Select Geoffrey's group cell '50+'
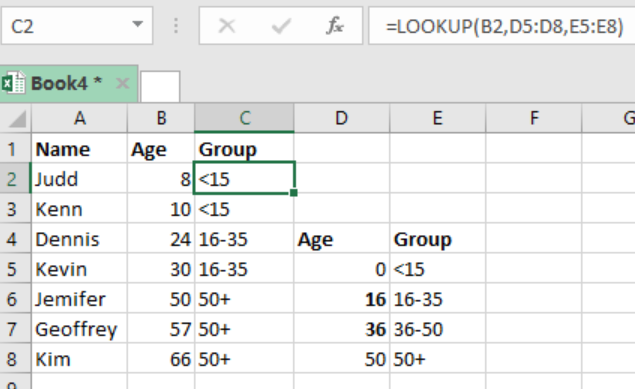635x389 pixels. (244, 329)
